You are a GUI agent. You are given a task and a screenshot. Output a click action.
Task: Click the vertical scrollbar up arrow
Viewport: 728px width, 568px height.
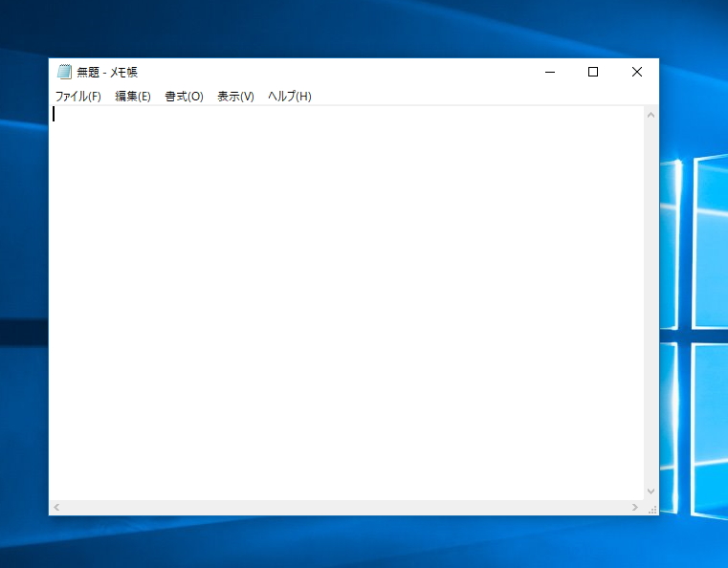pyautogui.click(x=651, y=115)
